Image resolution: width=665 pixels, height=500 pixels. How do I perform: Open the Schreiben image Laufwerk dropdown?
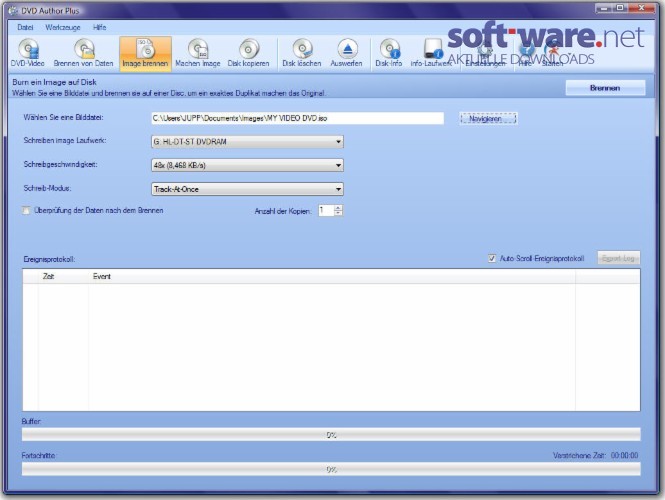click(247, 142)
